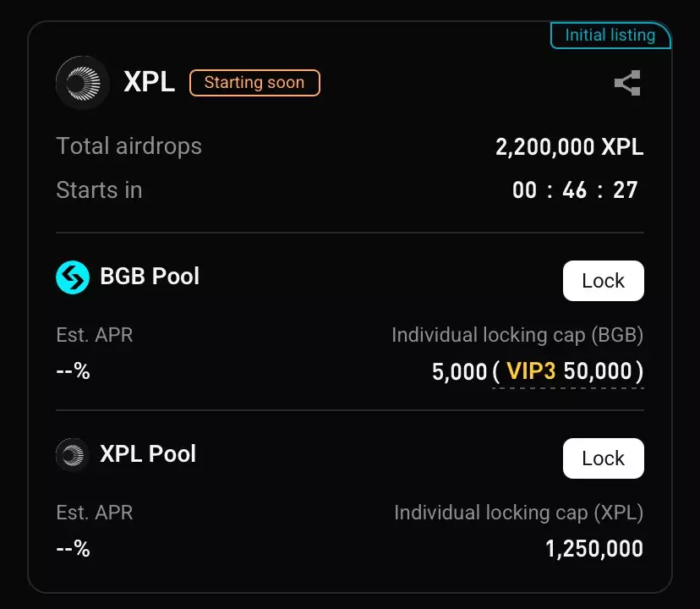Click the XPL token logo in header
The height and width of the screenshot is (609, 700).
(82, 83)
